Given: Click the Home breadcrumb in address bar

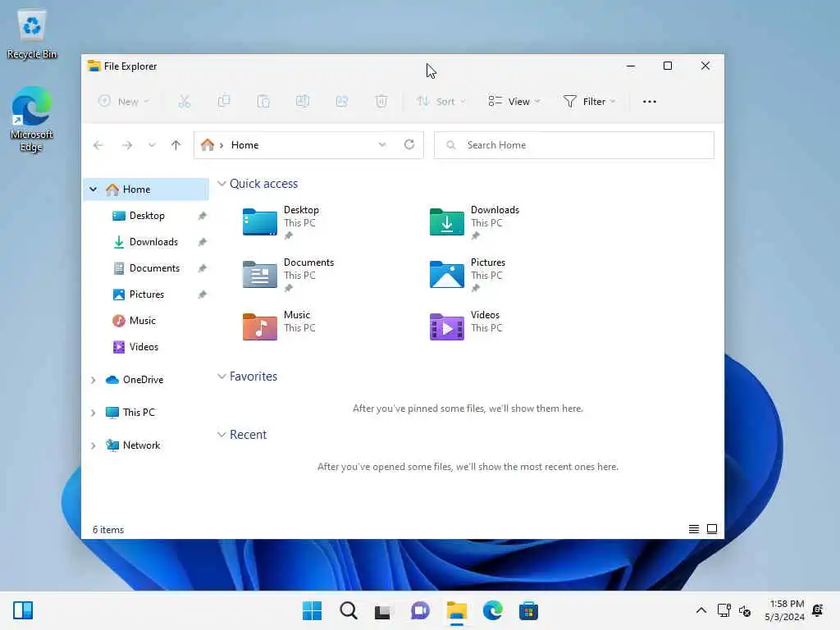Looking at the screenshot, I should pyautogui.click(x=244, y=145).
